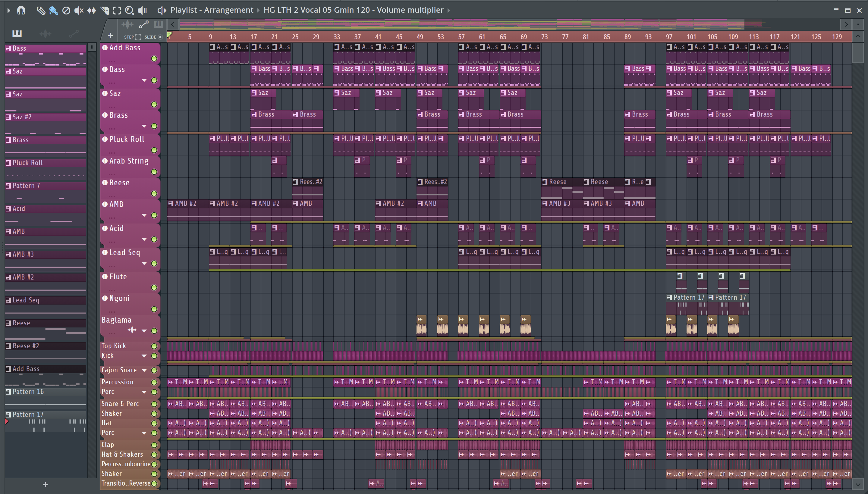Show automation clips in picker panel
868x494 pixels.
[74, 33]
